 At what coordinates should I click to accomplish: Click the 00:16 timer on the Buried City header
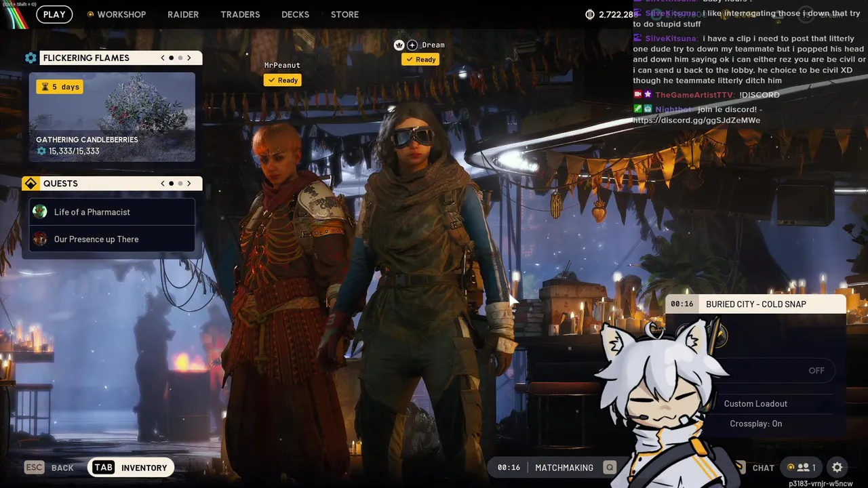682,304
